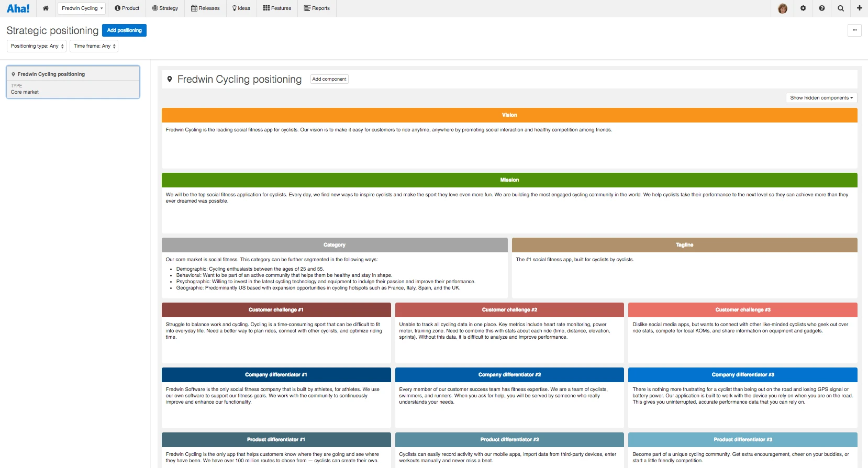Image resolution: width=868 pixels, height=468 pixels.
Task: Click the Vision description text
Action: (389, 130)
